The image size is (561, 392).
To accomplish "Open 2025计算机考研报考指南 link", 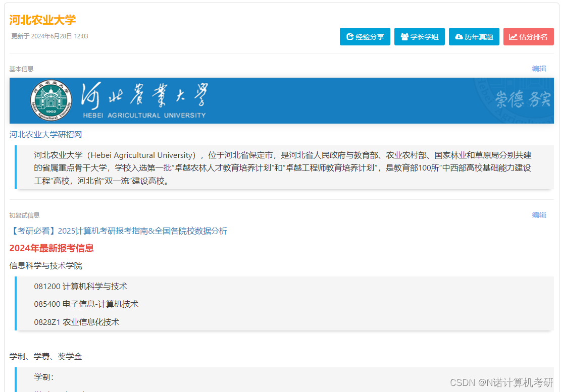I will tap(119, 231).
